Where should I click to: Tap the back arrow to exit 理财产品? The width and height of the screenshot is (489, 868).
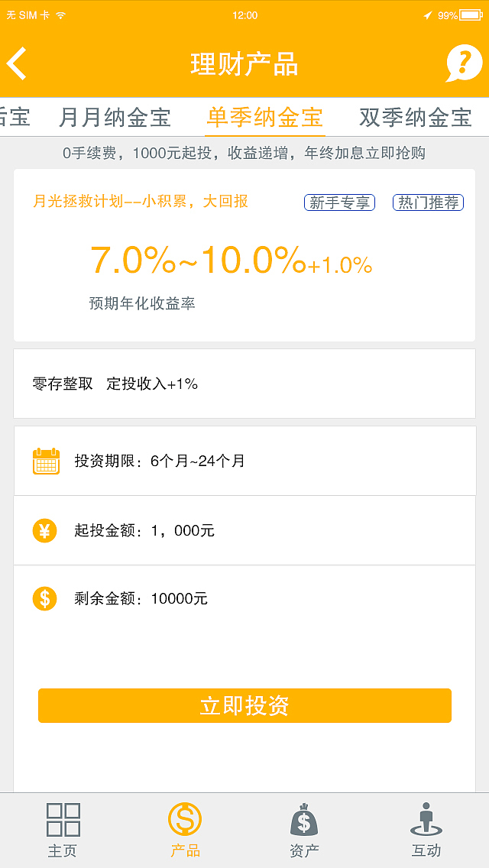(x=17, y=63)
